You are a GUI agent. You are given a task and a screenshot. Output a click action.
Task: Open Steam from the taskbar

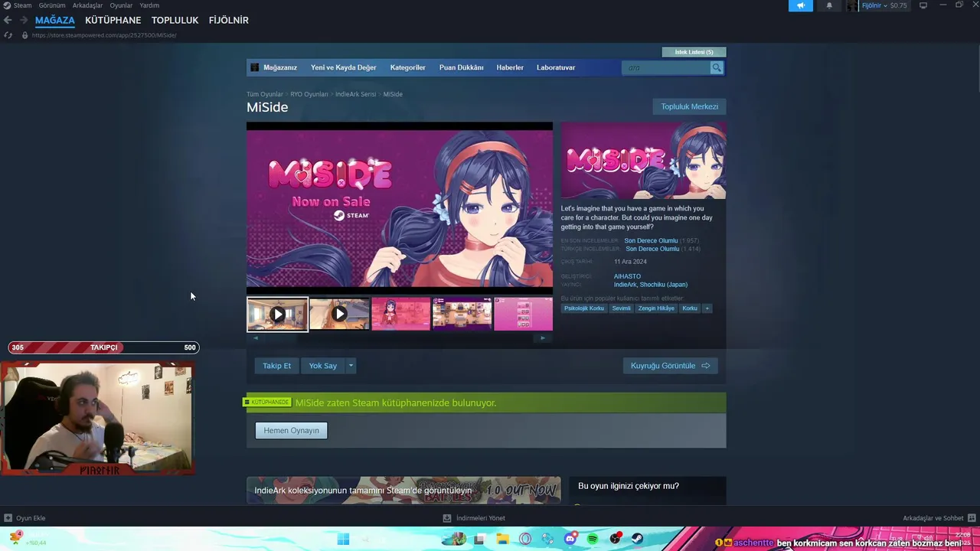[x=639, y=539]
